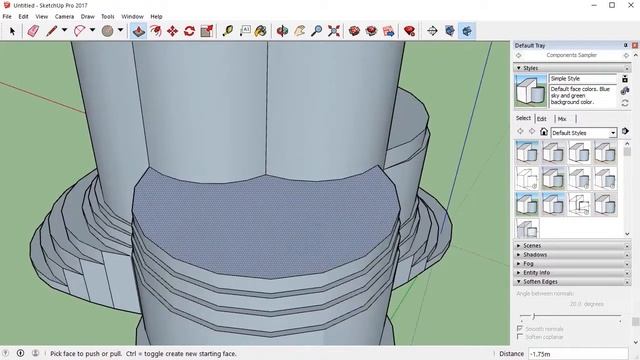
Task: Pick the Eraser tool
Action: [33, 31]
